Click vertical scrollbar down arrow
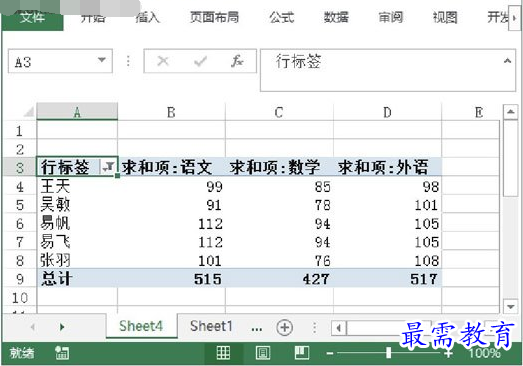The height and width of the screenshot is (366, 523). click(x=510, y=306)
